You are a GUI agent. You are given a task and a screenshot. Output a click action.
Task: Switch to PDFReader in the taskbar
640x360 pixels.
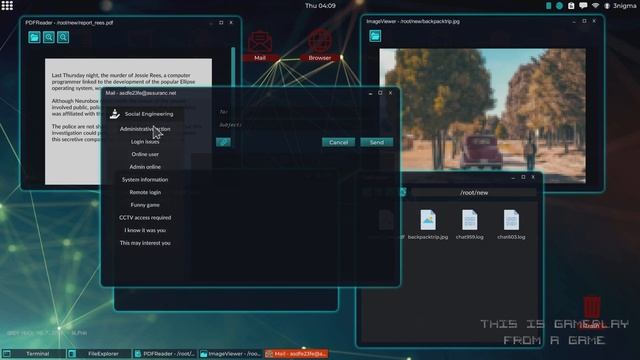point(165,354)
